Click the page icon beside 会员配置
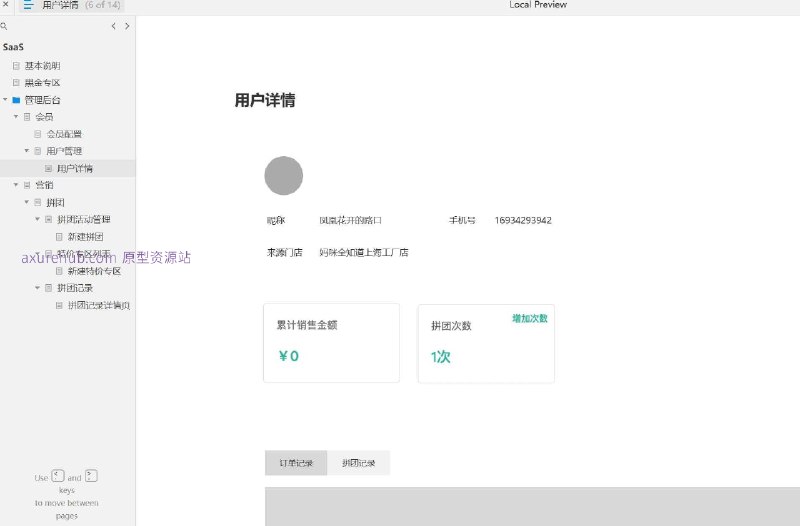Viewport: 800px width, 526px height. tap(38, 134)
